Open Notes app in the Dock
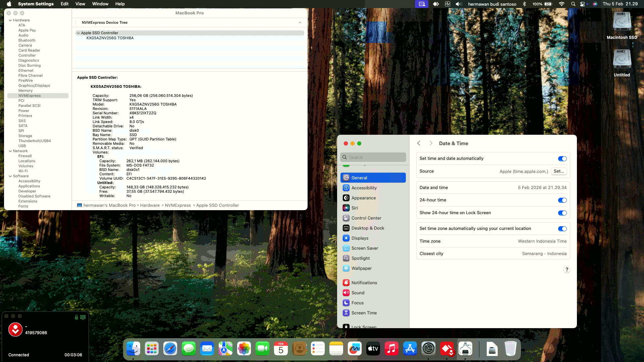 [336, 349]
